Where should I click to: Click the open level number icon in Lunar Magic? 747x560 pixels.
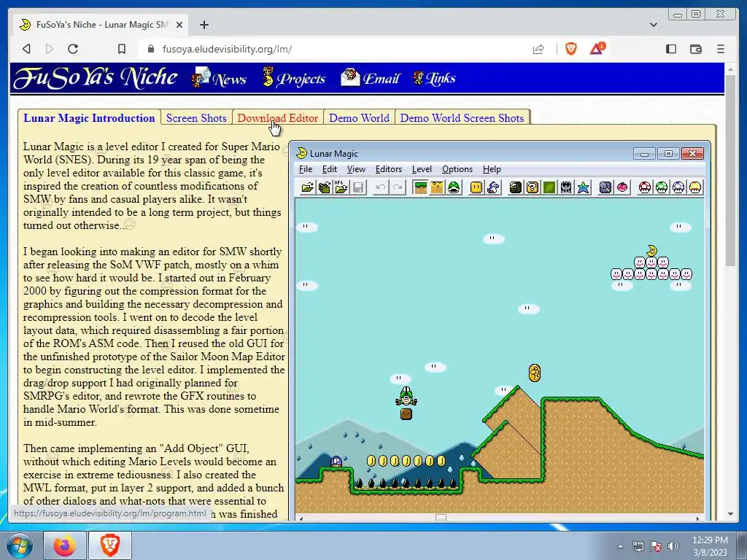pyautogui.click(x=325, y=187)
